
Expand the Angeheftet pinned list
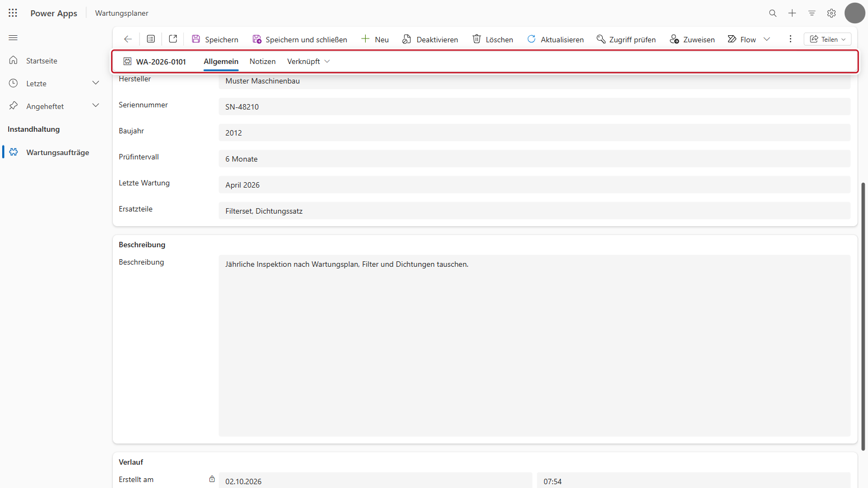(x=54, y=106)
